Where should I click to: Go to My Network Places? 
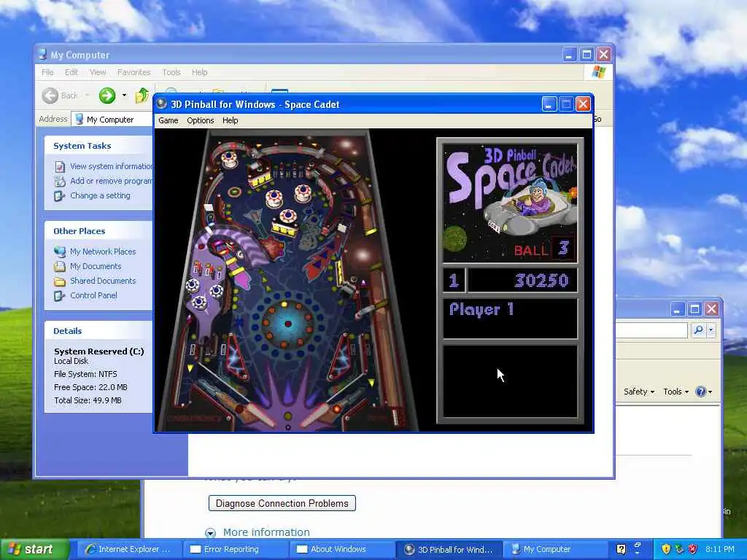[103, 252]
